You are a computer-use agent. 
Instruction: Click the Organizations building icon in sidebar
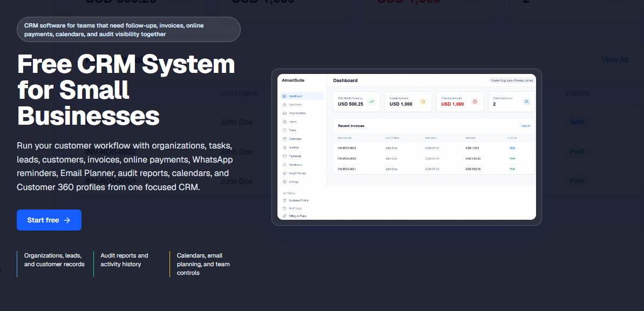284,113
